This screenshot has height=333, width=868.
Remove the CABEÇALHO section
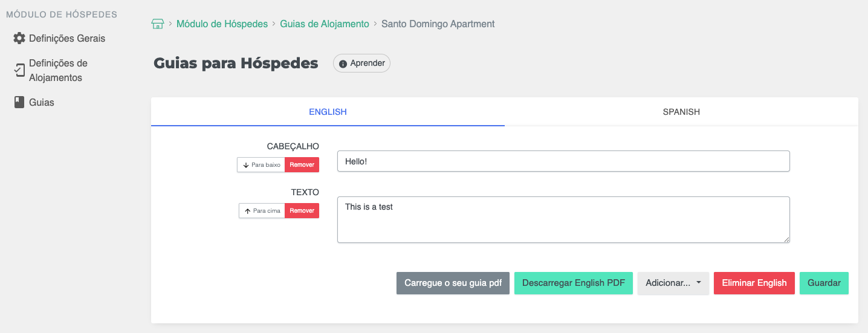pos(302,165)
